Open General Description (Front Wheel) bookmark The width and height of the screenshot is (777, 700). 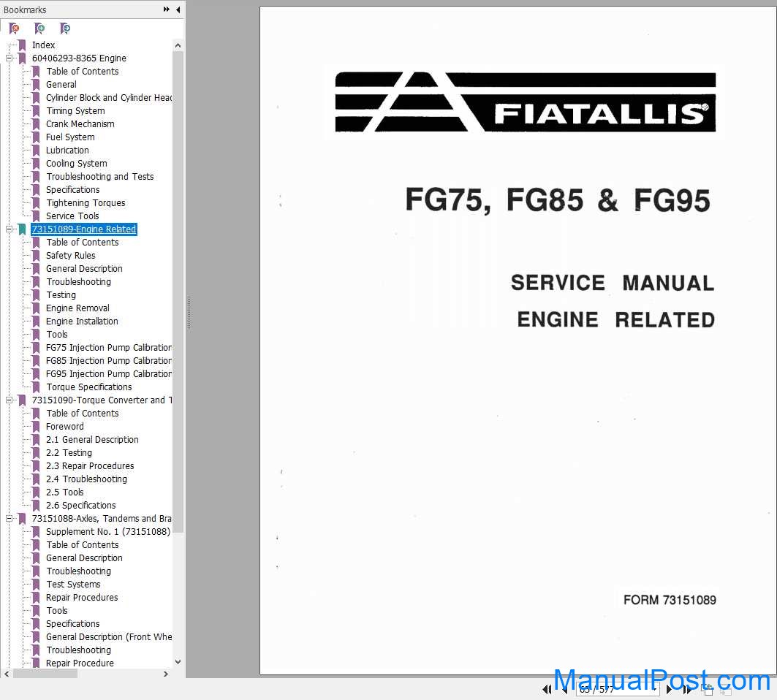pyautogui.click(x=109, y=636)
